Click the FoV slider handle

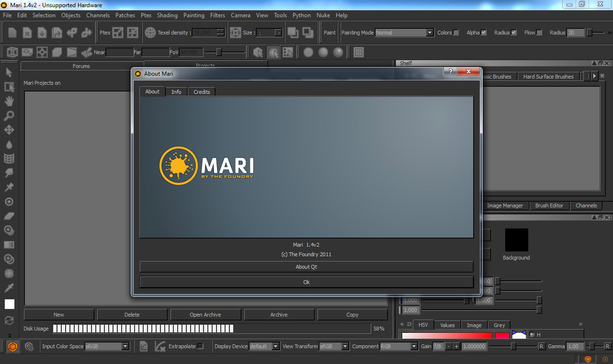(219, 52)
